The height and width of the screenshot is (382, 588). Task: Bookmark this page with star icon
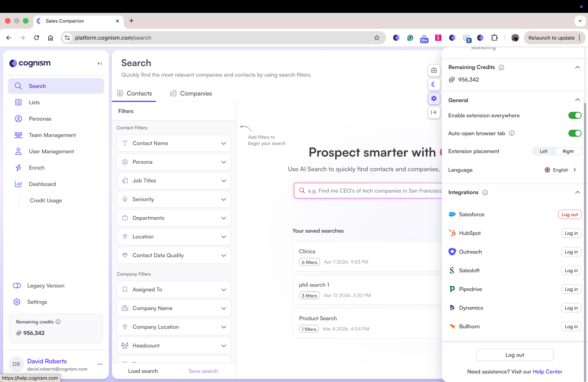[377, 38]
